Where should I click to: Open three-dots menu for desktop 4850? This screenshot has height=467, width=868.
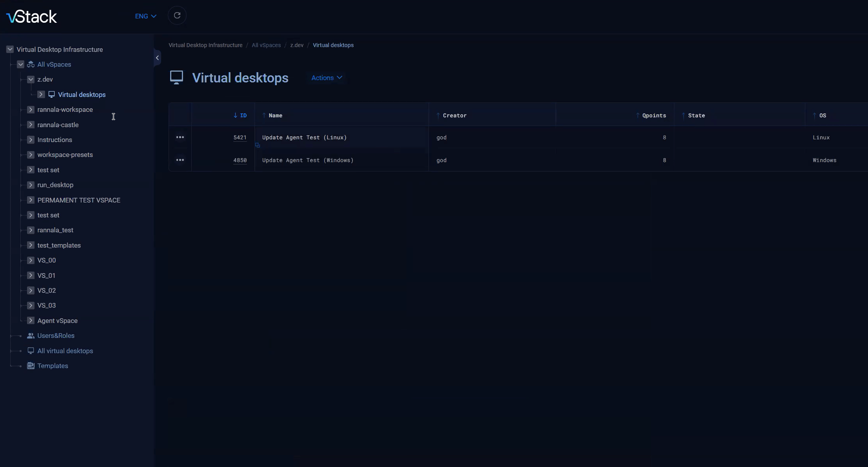pos(180,160)
